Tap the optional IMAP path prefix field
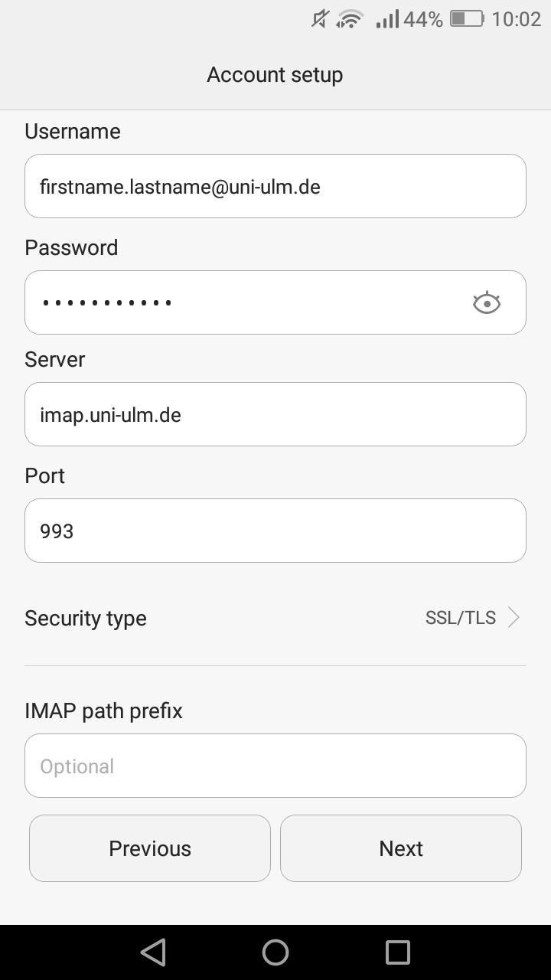551x980 pixels. [275, 766]
